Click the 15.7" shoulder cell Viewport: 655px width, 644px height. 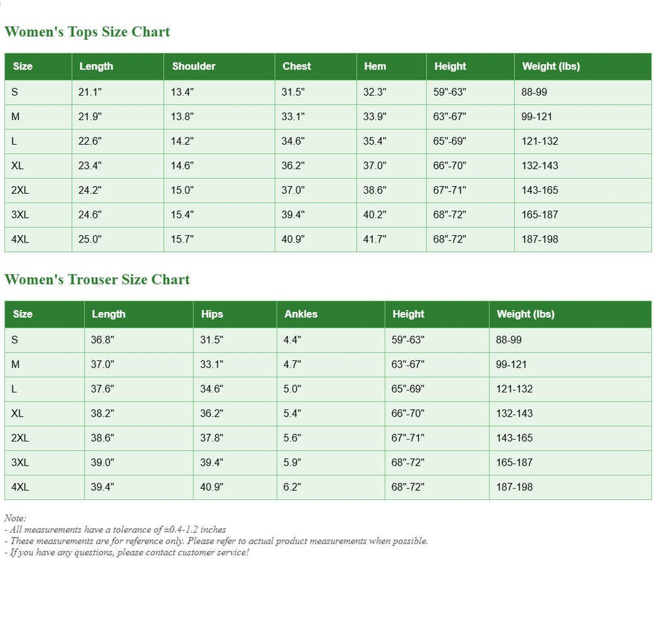[x=182, y=239]
